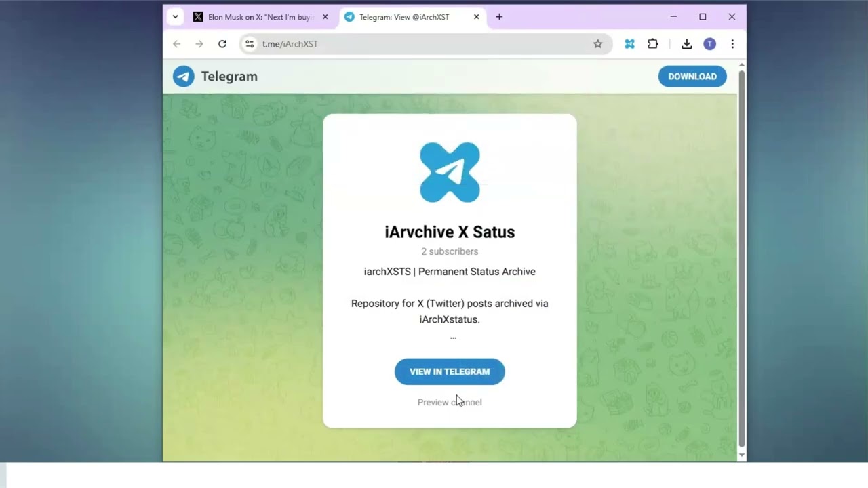
Task: Open the Extensions puzzle icon
Action: 653,44
